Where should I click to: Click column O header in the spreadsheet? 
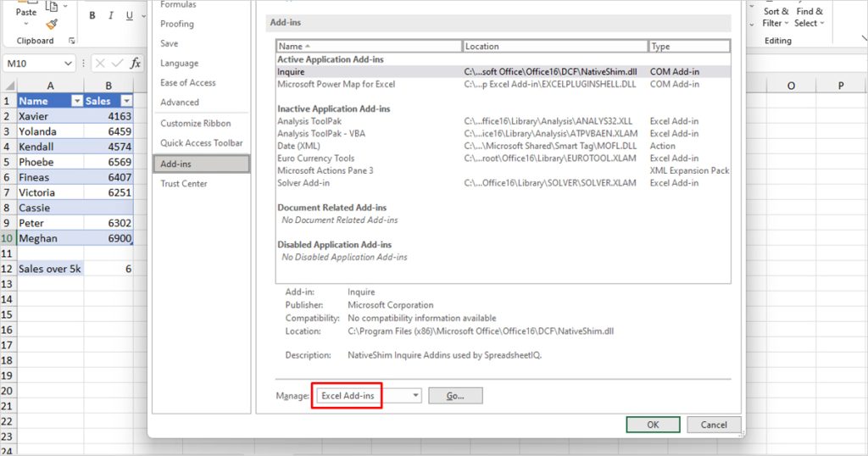pos(791,86)
